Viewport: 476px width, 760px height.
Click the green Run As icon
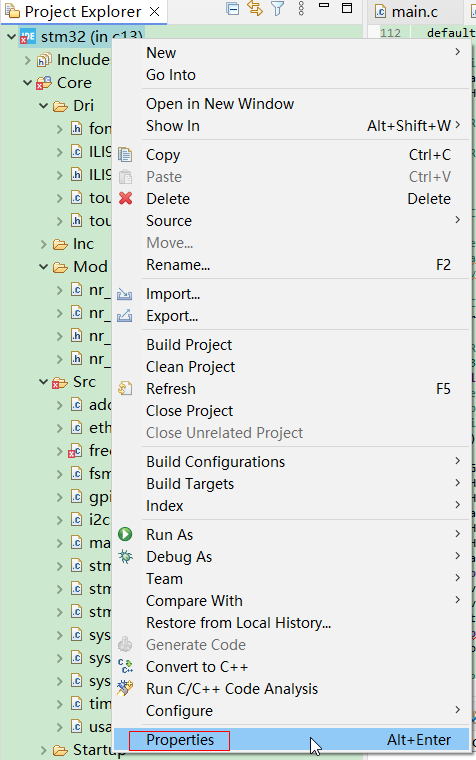click(x=125, y=534)
